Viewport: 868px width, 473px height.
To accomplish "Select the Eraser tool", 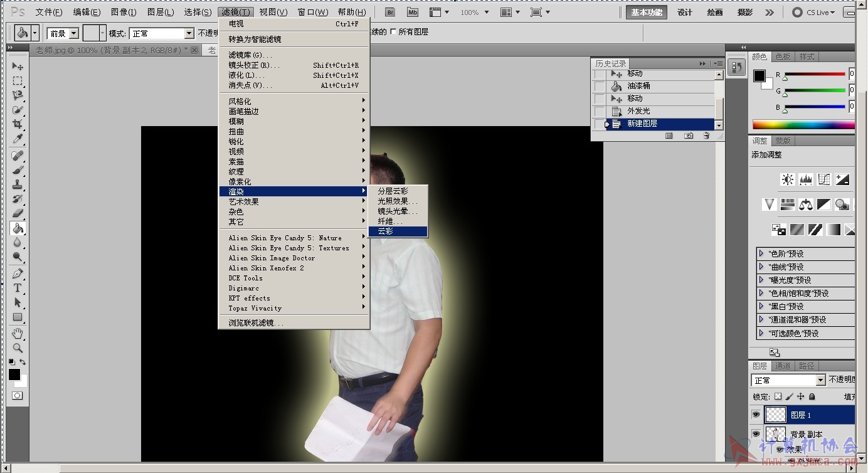I will click(x=18, y=213).
